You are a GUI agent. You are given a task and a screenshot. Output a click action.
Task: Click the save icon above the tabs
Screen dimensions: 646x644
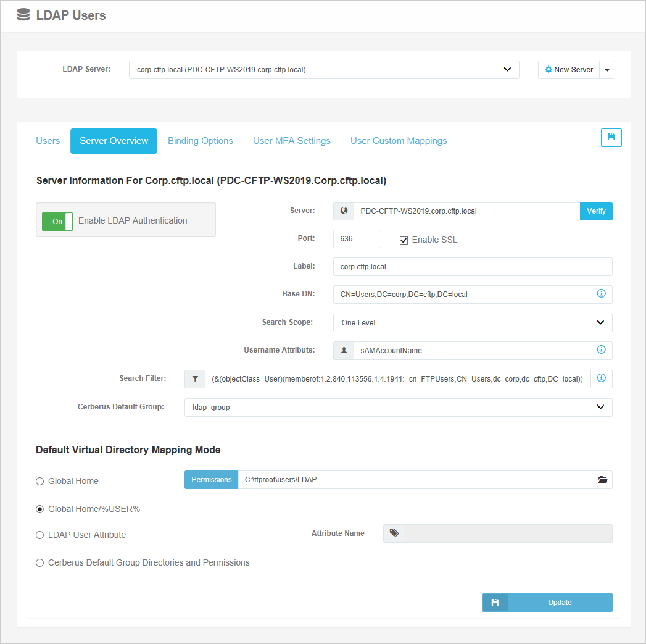[x=611, y=138]
